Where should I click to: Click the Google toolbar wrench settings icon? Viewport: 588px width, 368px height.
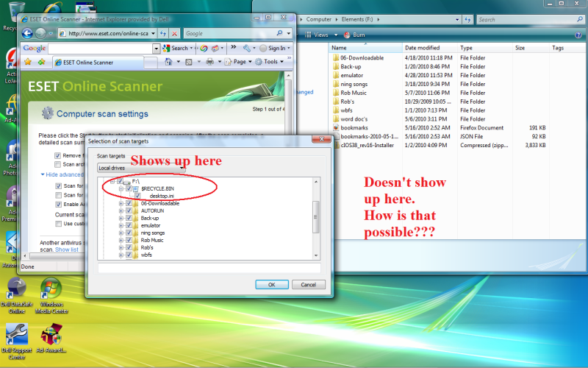pyautogui.click(x=246, y=48)
